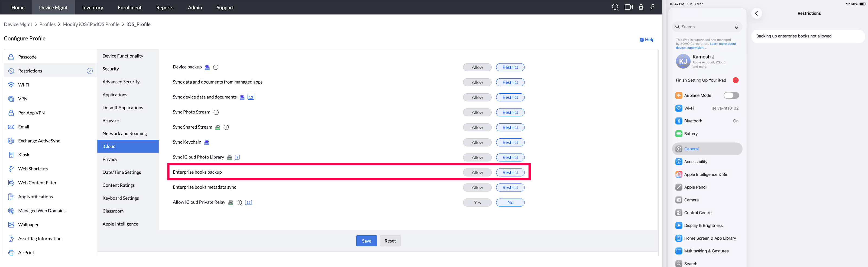Open the rocket quick launch icon

click(641, 7)
